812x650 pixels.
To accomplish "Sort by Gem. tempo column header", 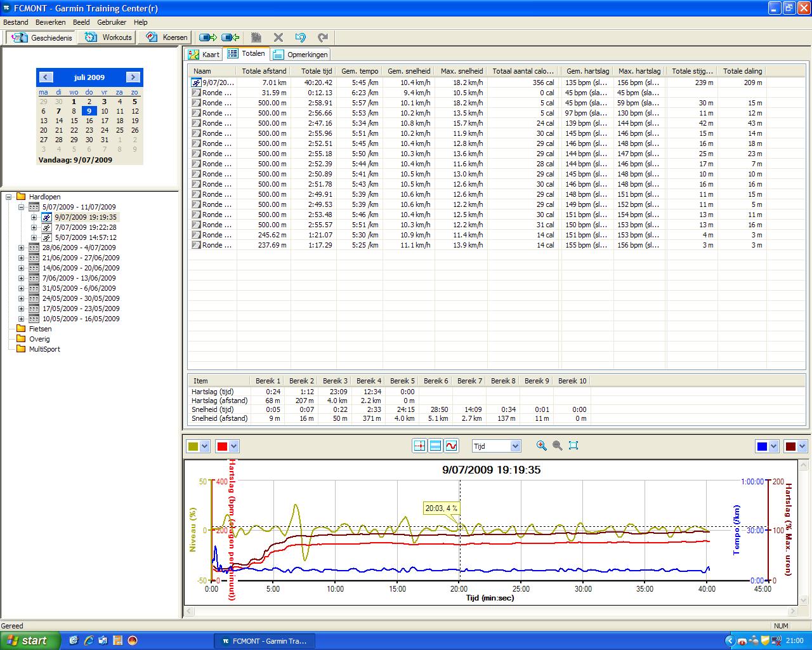I will [360, 71].
